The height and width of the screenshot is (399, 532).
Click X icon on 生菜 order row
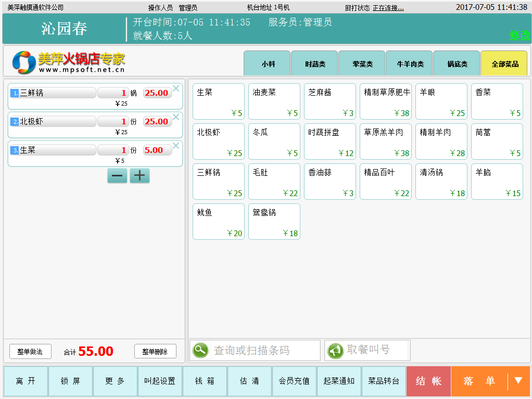pos(176,145)
